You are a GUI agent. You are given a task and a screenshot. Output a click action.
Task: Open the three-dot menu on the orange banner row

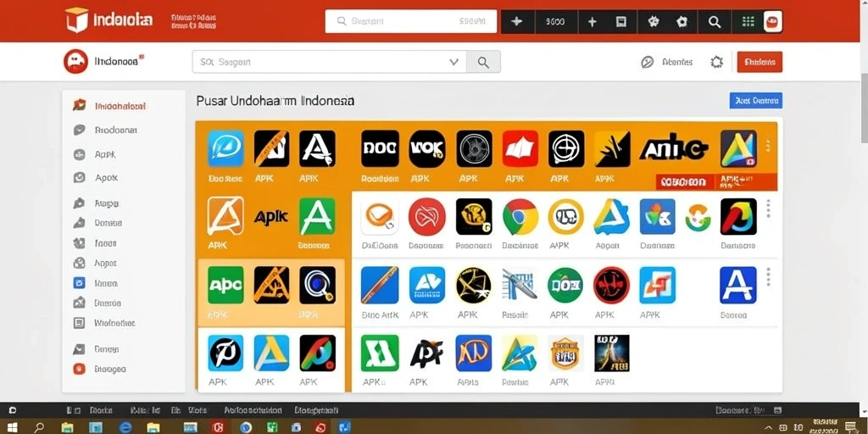click(768, 146)
